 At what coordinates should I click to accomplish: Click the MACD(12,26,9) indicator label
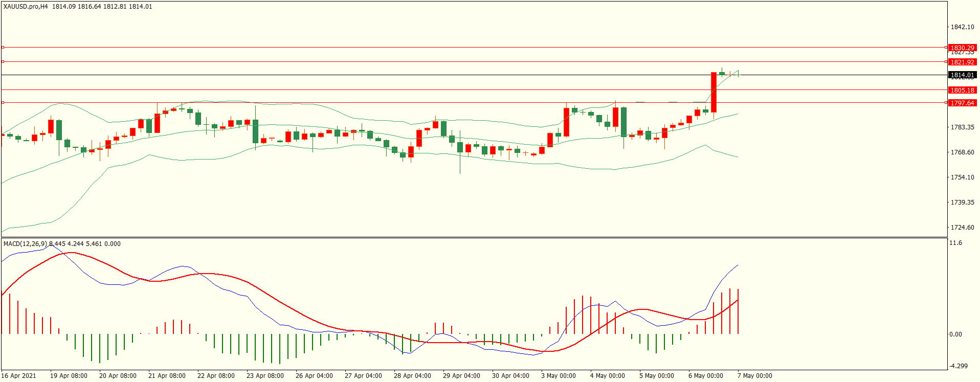tap(25, 244)
